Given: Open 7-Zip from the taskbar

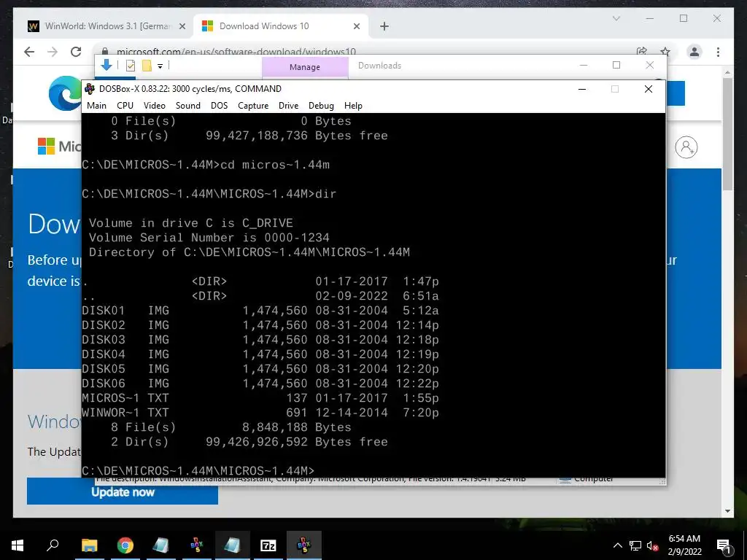Looking at the screenshot, I should [268, 545].
